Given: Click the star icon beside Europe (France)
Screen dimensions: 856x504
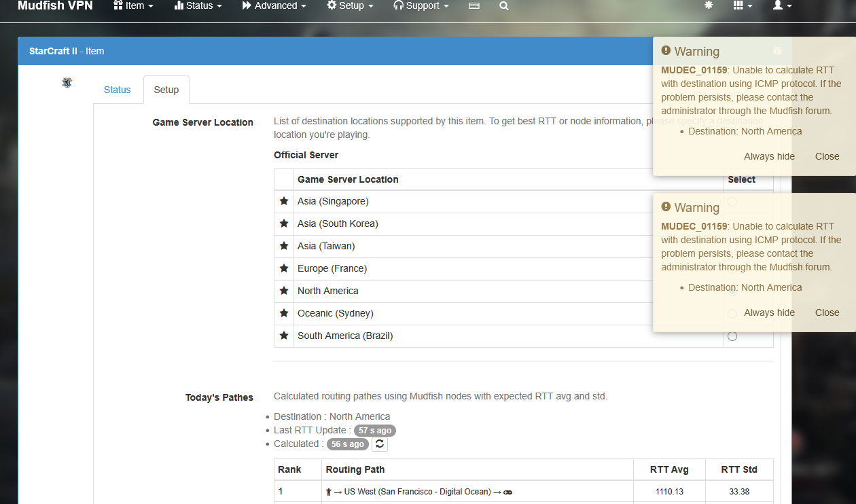Looking at the screenshot, I should [284, 268].
